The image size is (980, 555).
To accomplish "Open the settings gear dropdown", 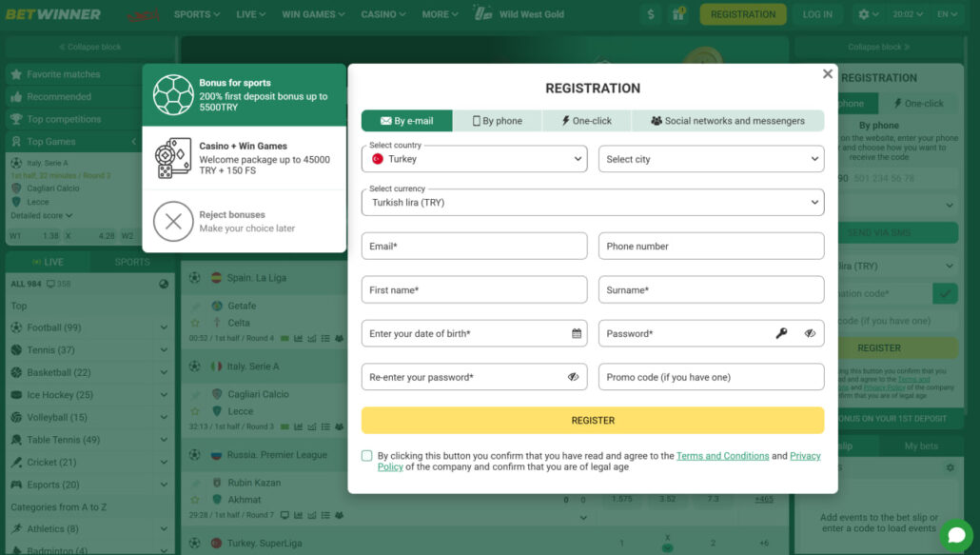I will point(868,13).
